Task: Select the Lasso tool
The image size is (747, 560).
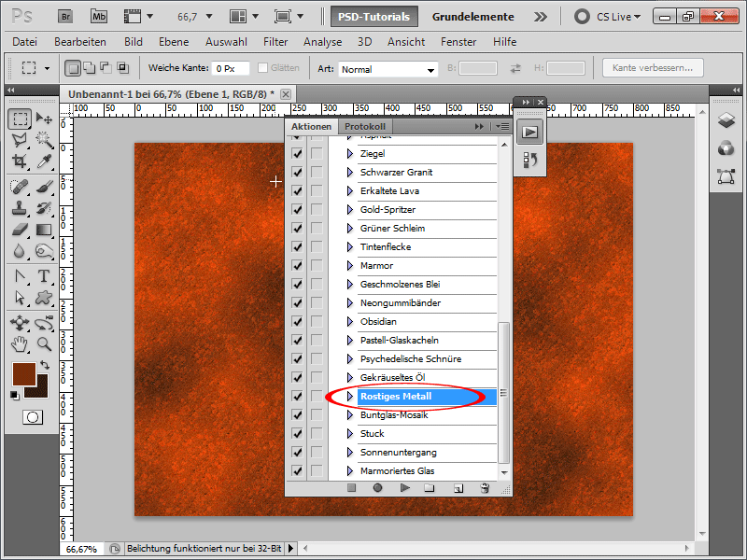Action: 20,140
